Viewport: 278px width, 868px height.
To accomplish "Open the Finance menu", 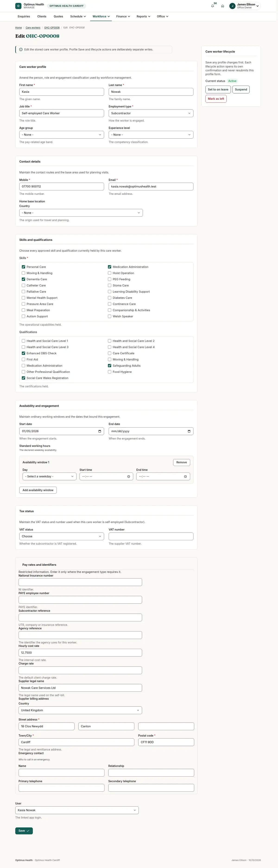I will tap(123, 16).
